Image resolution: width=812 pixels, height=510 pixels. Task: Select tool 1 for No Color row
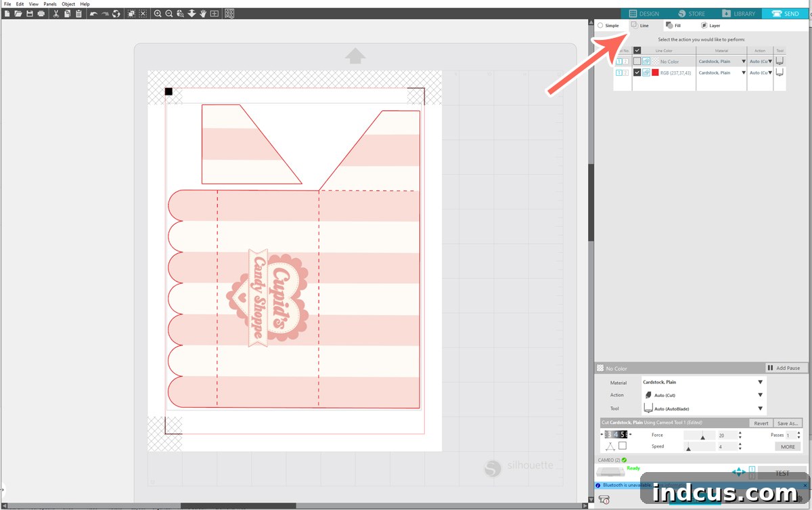click(619, 62)
